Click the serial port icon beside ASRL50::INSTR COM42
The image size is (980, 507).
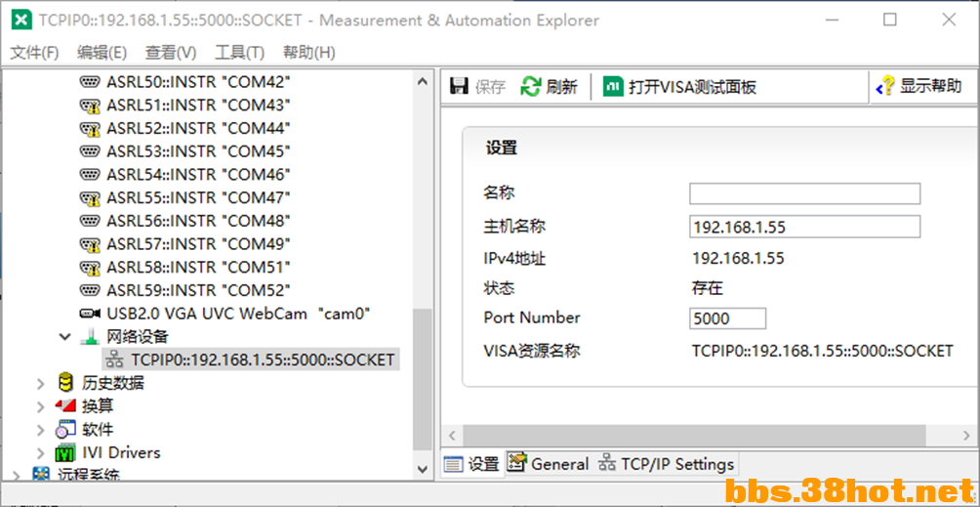(x=90, y=82)
